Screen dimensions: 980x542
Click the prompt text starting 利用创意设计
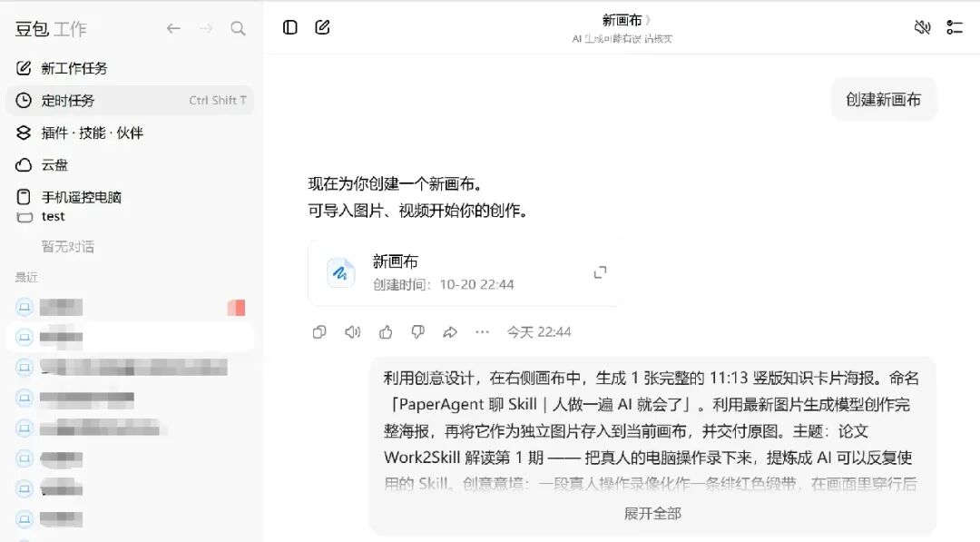(652, 430)
